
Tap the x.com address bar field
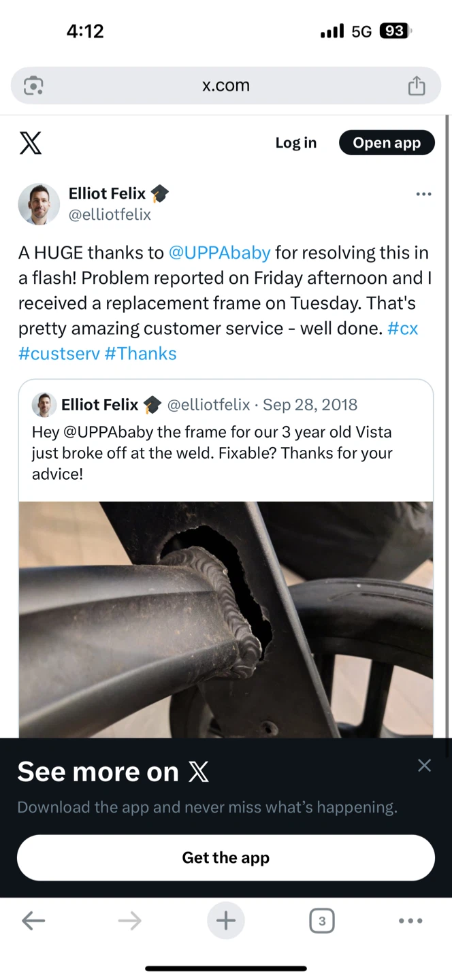pos(226,86)
